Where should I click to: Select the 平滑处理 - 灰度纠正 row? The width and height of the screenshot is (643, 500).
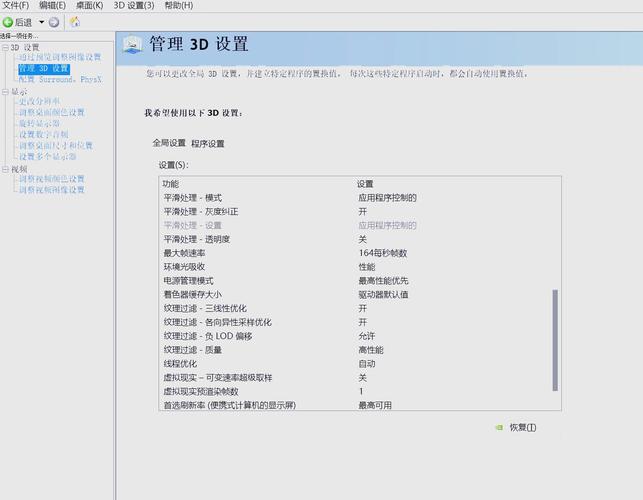355,212
